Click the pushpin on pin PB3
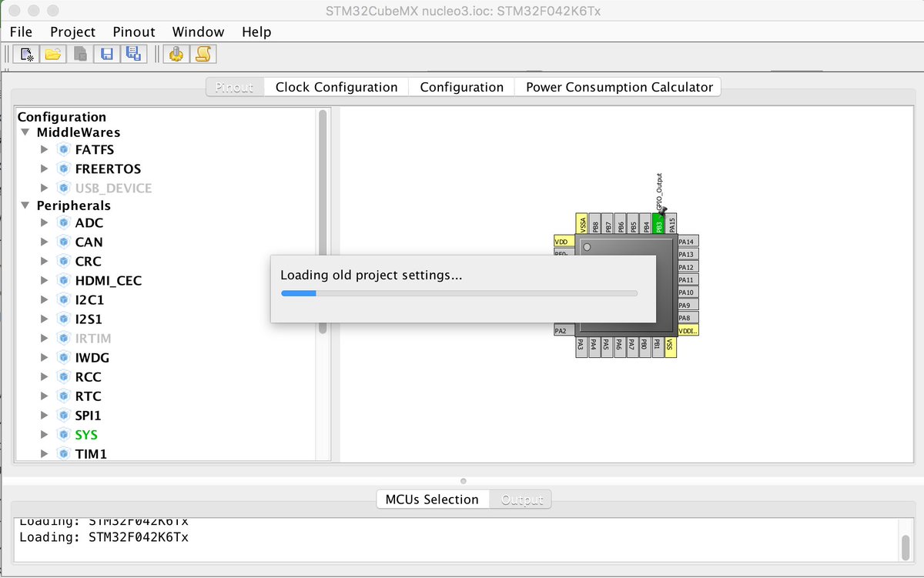 (x=662, y=210)
